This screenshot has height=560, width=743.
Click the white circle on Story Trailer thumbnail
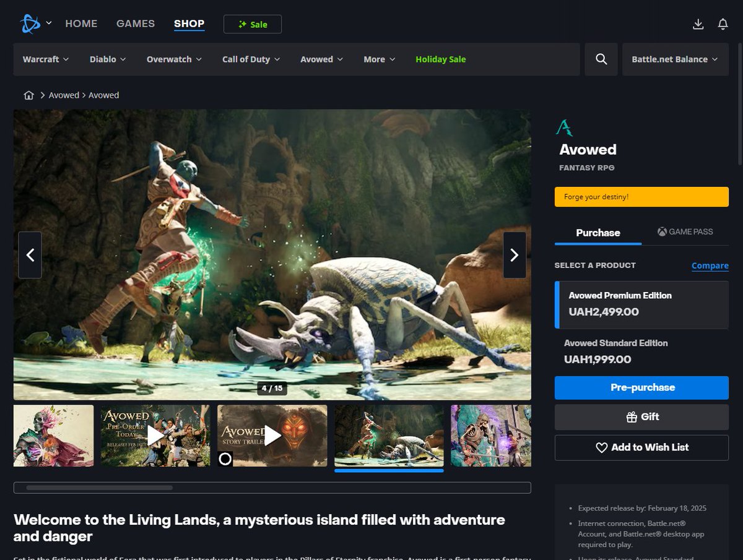[225, 459]
